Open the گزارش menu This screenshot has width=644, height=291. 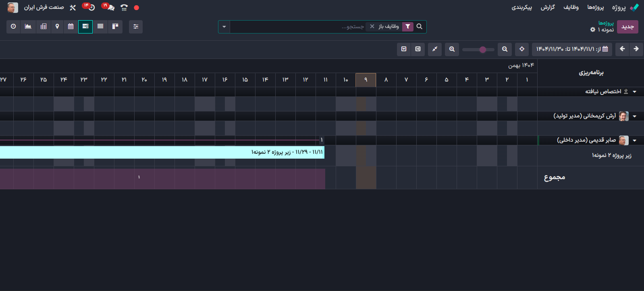(x=548, y=8)
